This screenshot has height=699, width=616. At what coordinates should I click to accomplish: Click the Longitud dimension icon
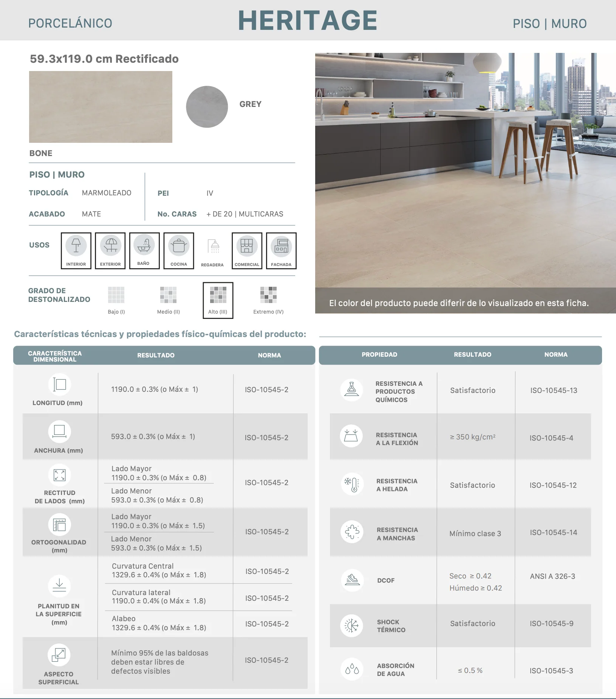[x=60, y=385]
